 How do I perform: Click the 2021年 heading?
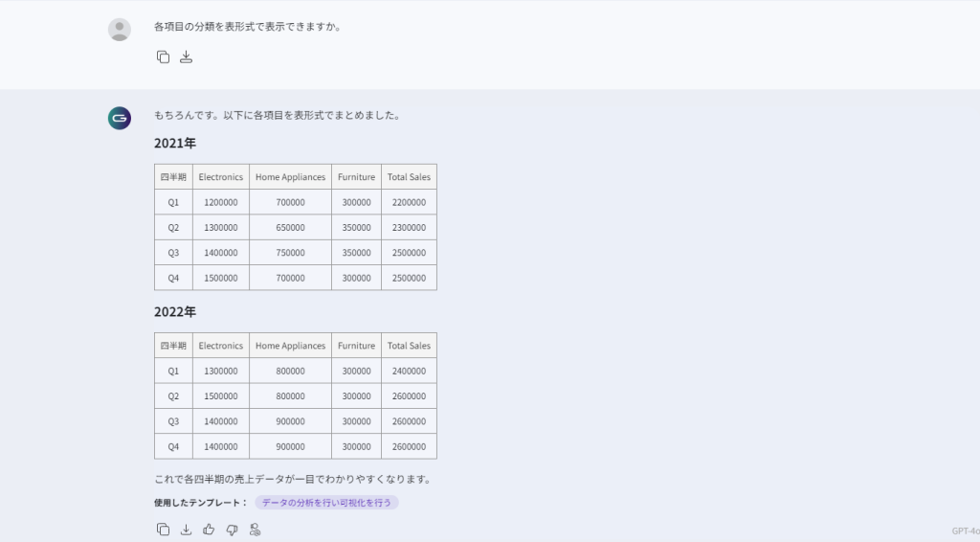pyautogui.click(x=175, y=144)
